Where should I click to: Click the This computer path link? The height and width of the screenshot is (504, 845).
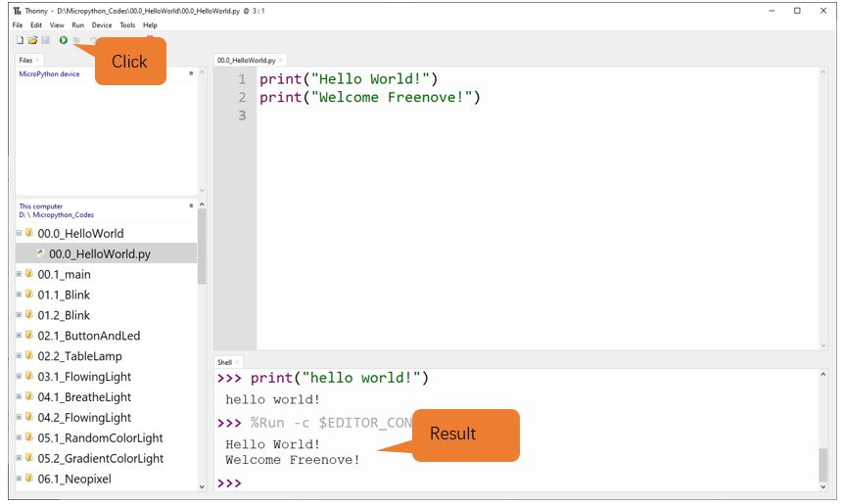[41, 206]
